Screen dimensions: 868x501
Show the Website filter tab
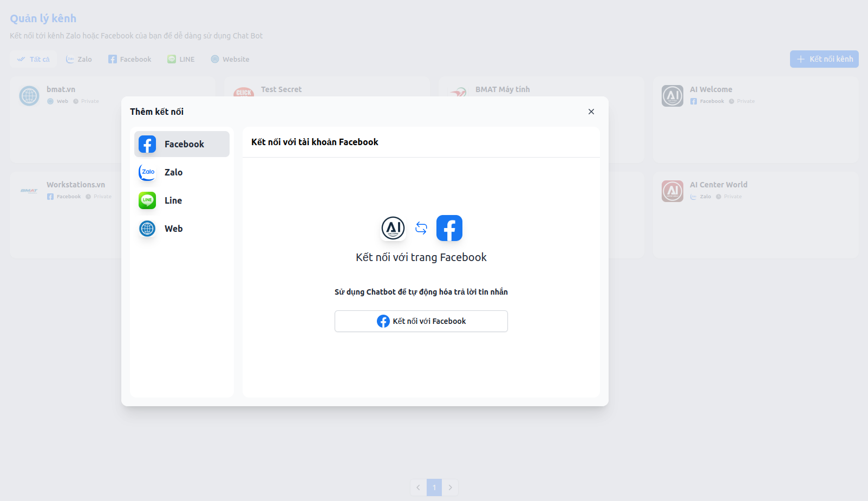tap(230, 59)
